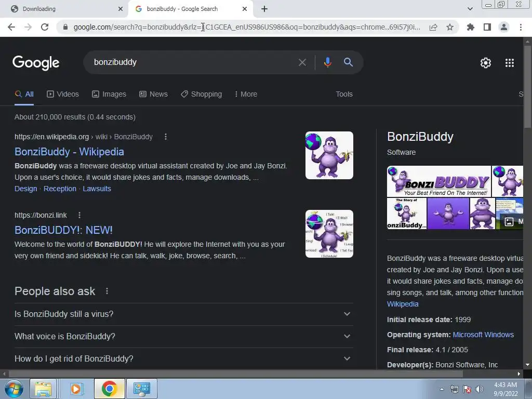Open the control panel taskbar app
Screen dimensions: 532x399
(141, 389)
